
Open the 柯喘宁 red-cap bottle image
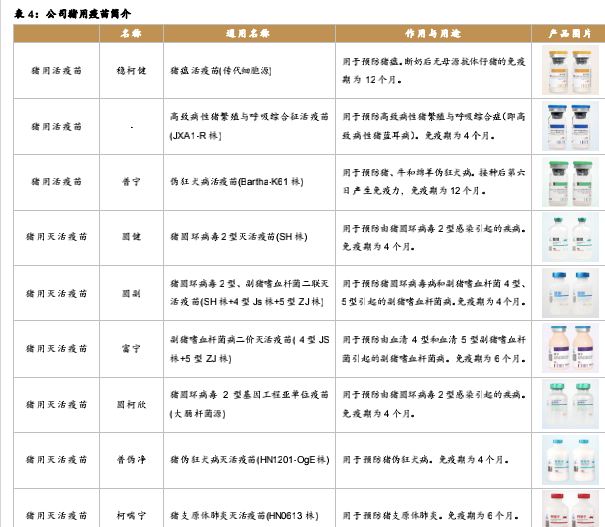tap(570, 509)
